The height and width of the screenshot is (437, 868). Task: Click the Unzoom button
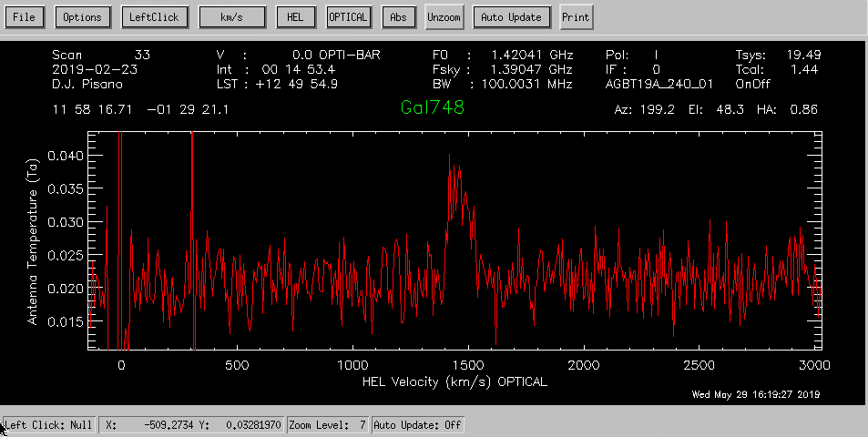(x=444, y=17)
